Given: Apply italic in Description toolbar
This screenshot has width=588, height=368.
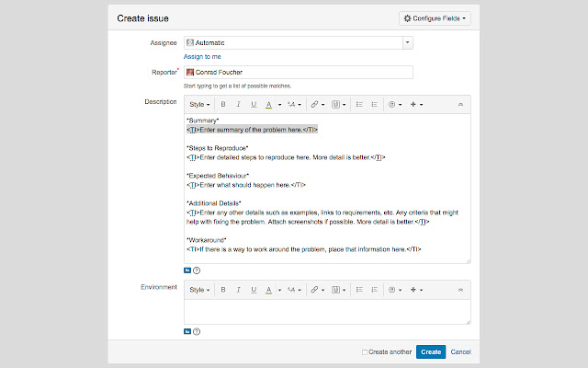Looking at the screenshot, I should [x=238, y=105].
